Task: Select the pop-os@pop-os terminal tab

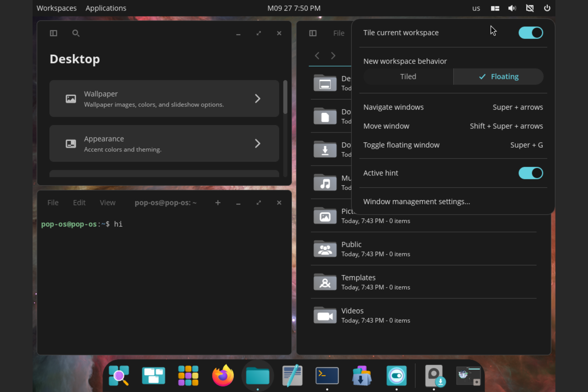Action: pyautogui.click(x=165, y=202)
